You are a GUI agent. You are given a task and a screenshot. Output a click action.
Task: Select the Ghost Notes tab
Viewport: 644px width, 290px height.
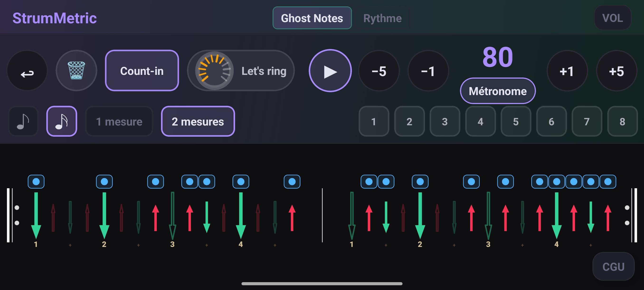coord(312,18)
